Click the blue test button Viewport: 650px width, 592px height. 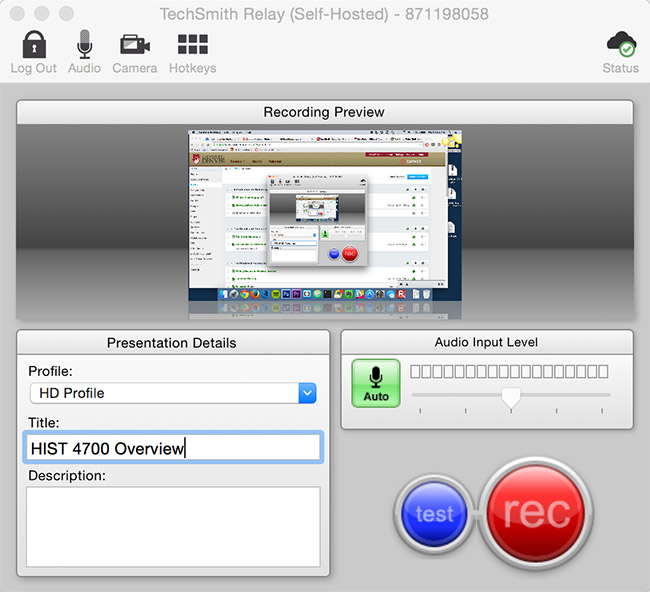pyautogui.click(x=434, y=514)
